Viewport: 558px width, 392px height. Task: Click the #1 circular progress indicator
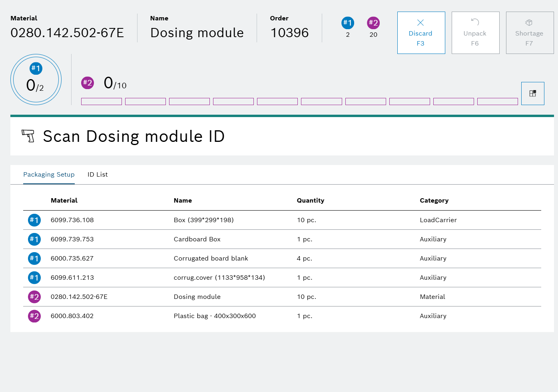[x=36, y=80]
